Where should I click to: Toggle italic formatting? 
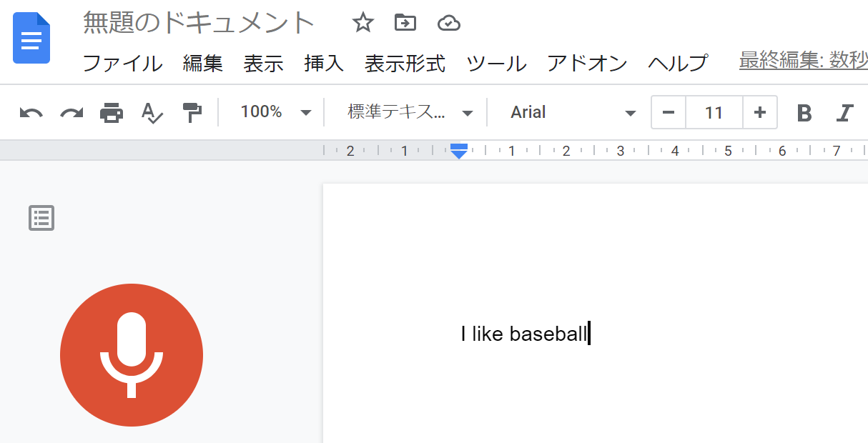pyautogui.click(x=845, y=113)
